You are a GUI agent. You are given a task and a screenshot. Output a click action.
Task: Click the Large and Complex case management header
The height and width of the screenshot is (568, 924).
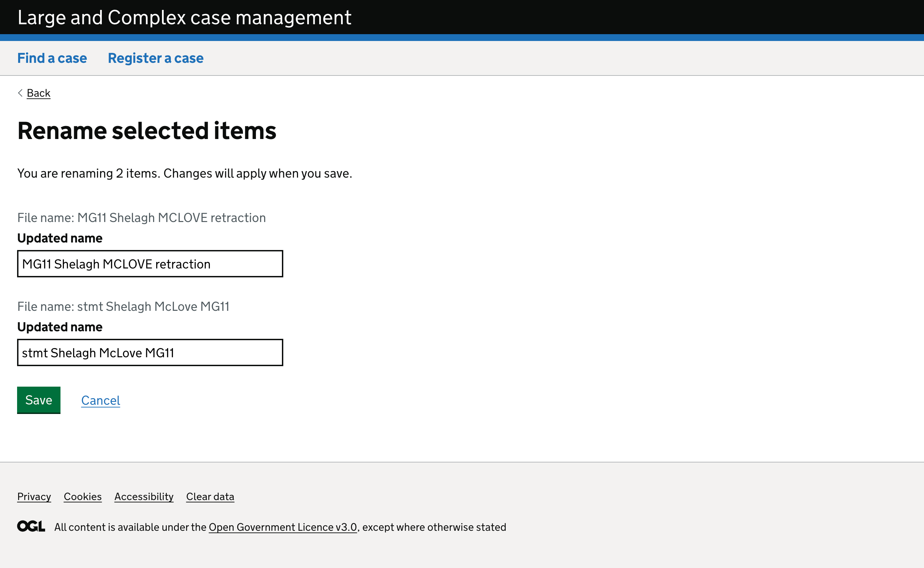(x=184, y=17)
